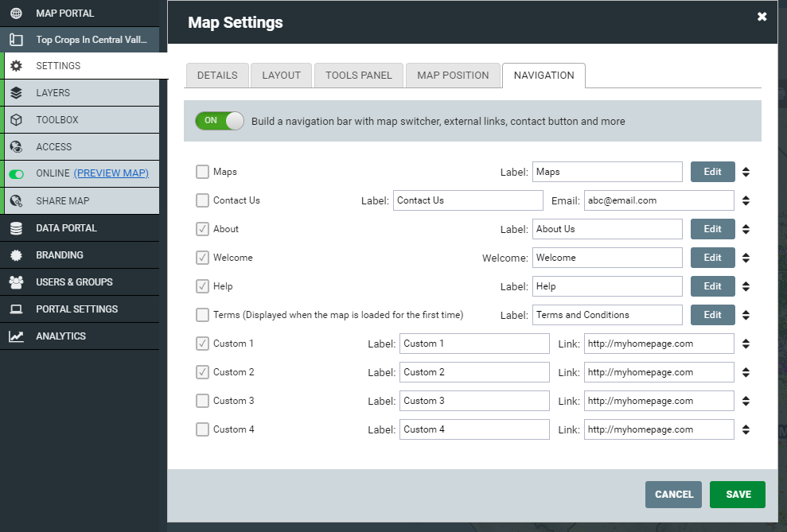
Task: Click the Branding badge icon
Action: 16,254
